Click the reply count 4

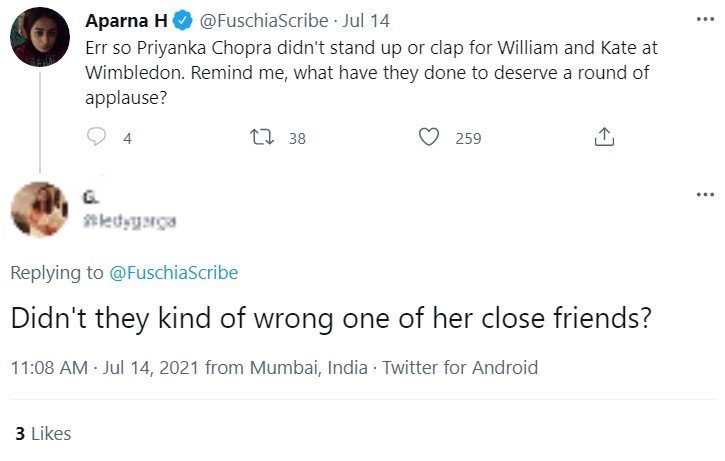click(128, 138)
